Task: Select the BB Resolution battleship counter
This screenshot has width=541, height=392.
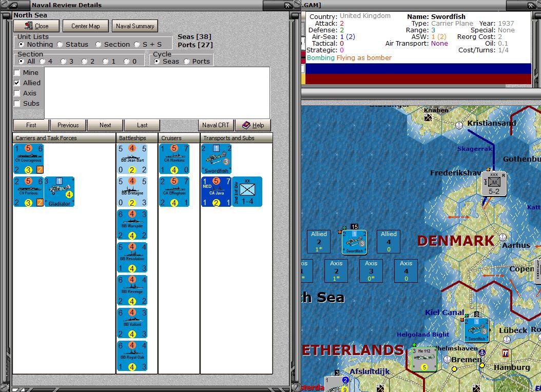Action: click(132, 258)
